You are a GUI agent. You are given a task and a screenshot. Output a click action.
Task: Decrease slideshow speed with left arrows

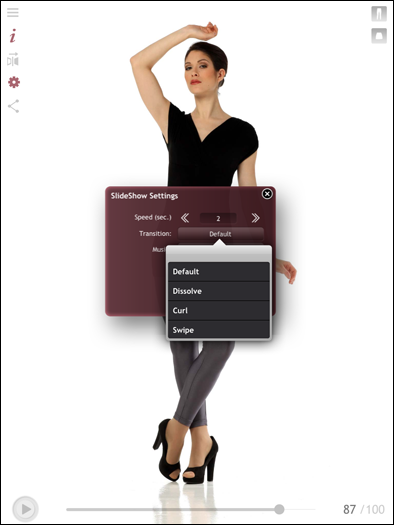pyautogui.click(x=185, y=218)
